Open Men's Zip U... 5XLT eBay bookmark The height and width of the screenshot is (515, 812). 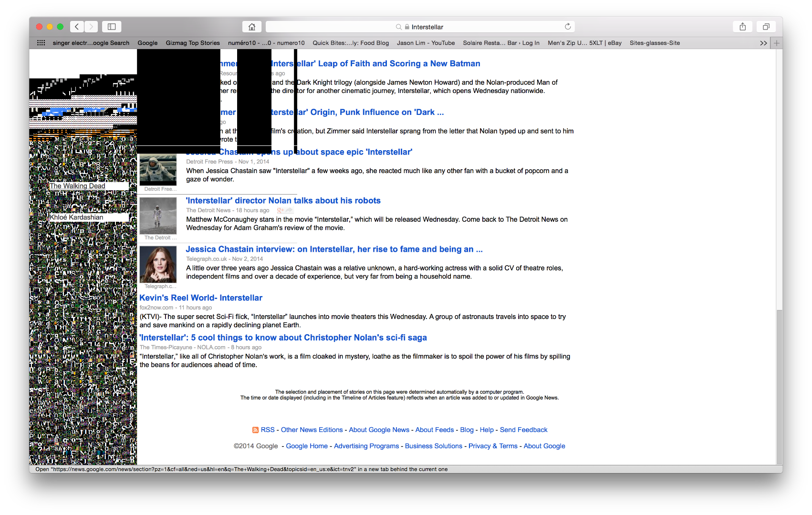[x=584, y=43]
